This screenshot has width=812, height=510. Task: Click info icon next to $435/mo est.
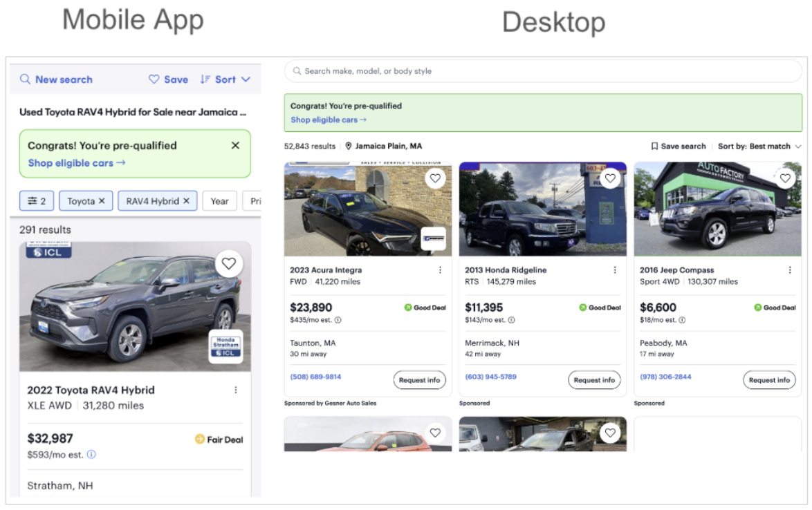tap(338, 320)
